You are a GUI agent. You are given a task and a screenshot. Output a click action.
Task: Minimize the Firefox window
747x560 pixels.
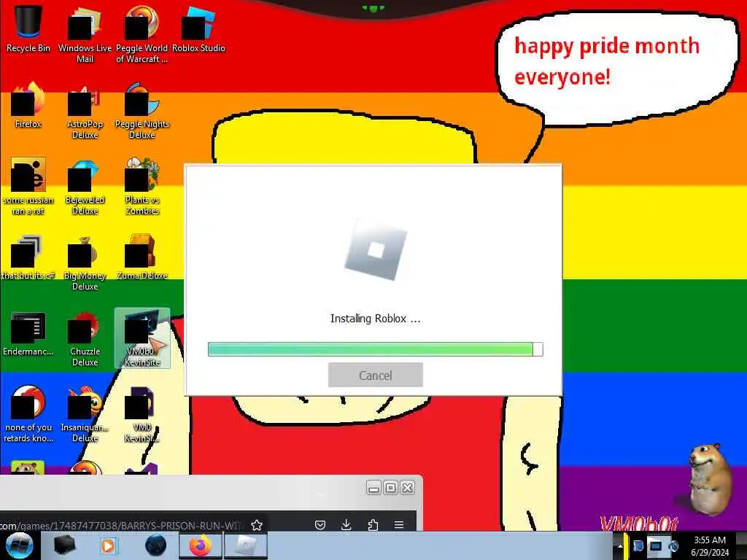pyautogui.click(x=373, y=488)
